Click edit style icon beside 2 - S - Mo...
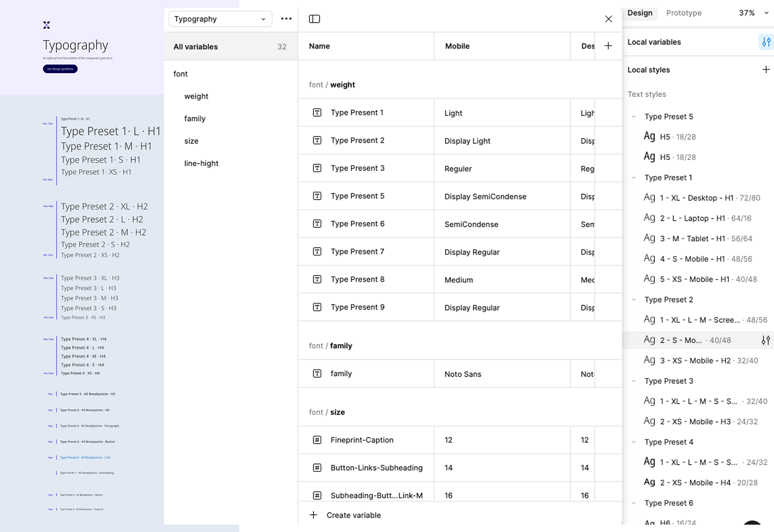 [x=765, y=341]
